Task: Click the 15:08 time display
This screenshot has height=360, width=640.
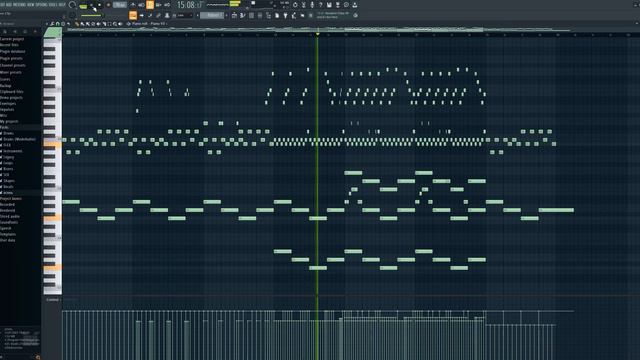Action: pos(190,5)
